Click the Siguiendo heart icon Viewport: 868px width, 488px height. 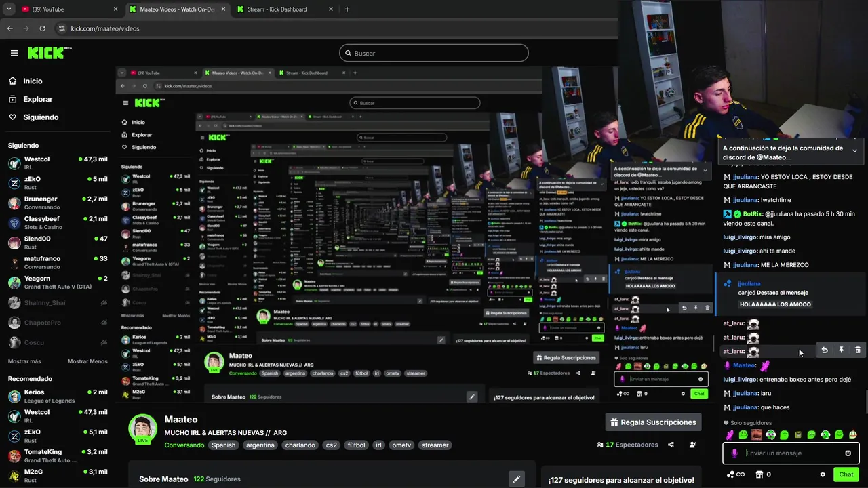pos(13,117)
